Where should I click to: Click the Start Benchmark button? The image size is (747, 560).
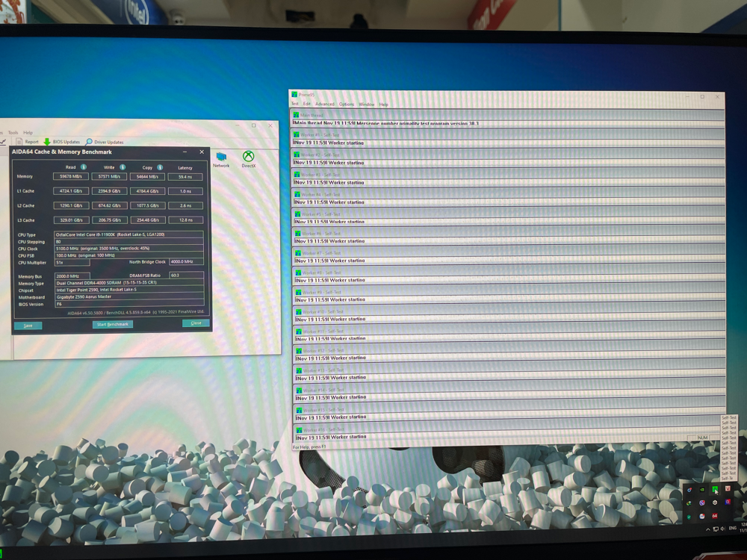pyautogui.click(x=113, y=324)
